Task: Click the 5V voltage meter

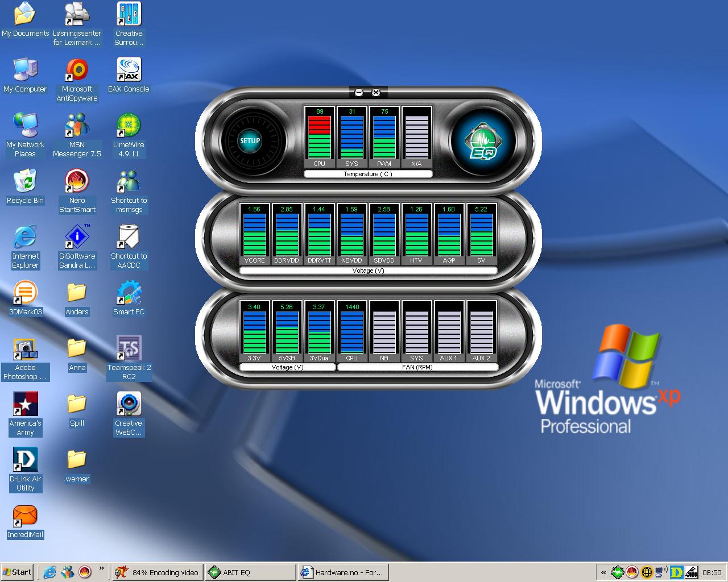Action: 482,234
